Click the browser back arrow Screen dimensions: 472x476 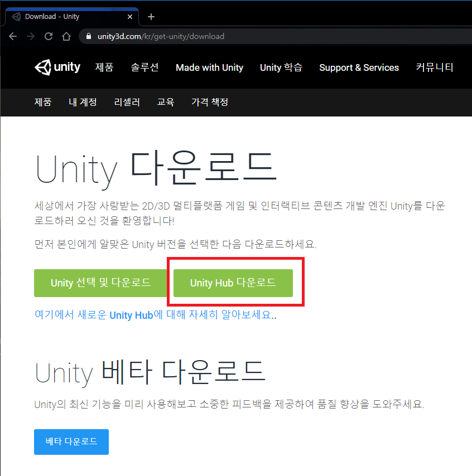click(x=13, y=36)
